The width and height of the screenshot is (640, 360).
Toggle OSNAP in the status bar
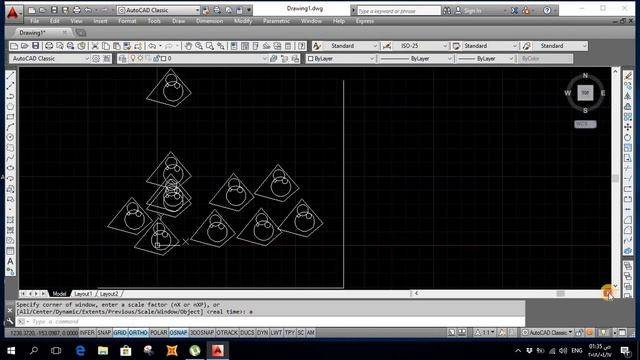[178, 333]
